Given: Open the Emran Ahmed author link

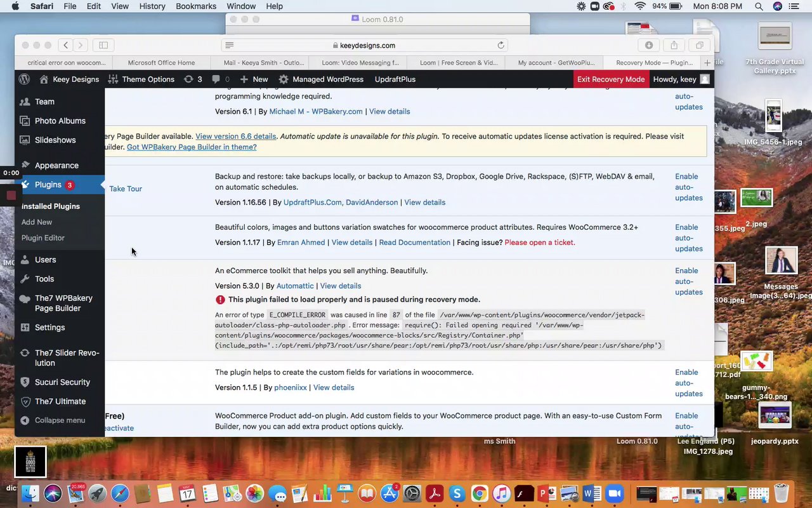Looking at the screenshot, I should [x=301, y=243].
